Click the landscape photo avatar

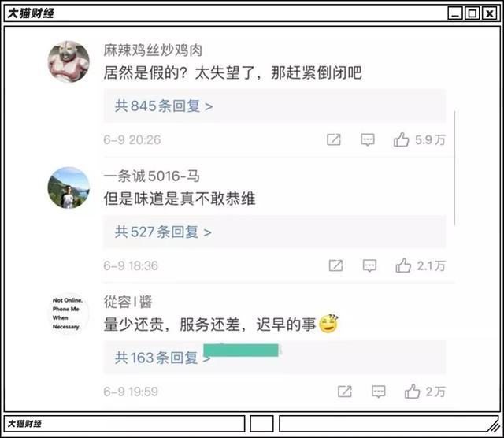click(69, 187)
